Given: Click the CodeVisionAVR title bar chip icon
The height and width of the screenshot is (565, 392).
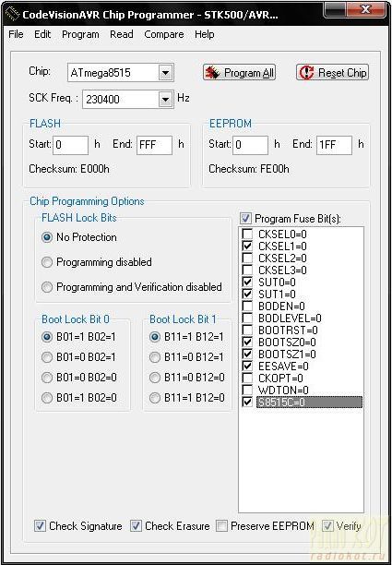Looking at the screenshot, I should (13, 15).
